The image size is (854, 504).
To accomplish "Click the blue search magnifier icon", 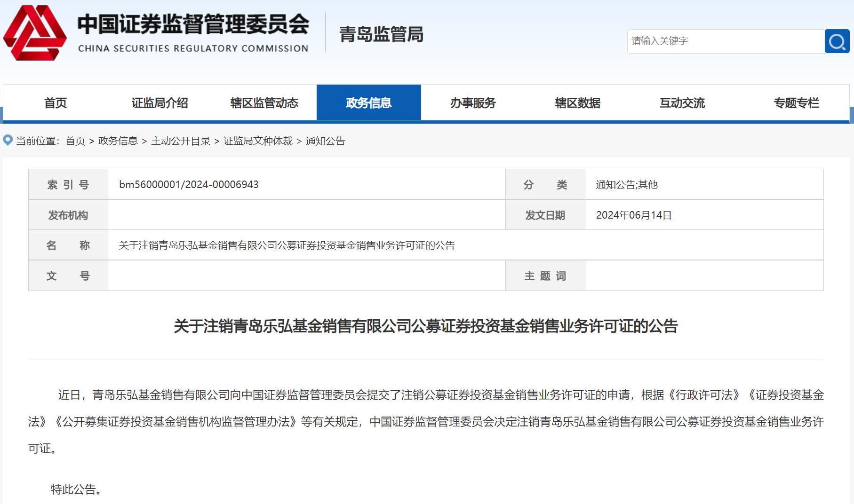I will 837,41.
